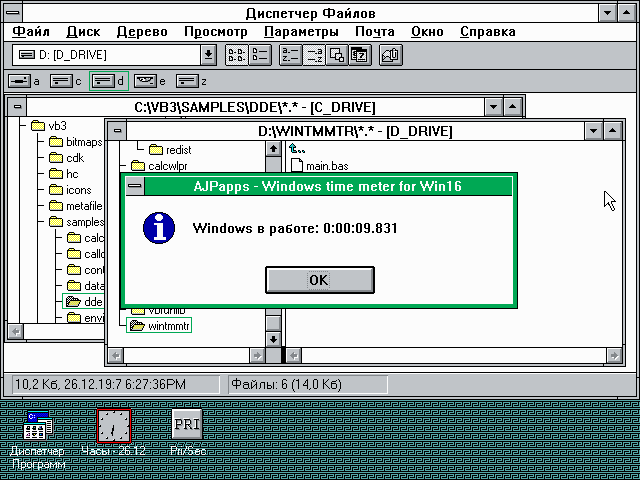Click the up-directory arrow in D_DRIVE file list
Screen dimensions: 640x480
297,149
